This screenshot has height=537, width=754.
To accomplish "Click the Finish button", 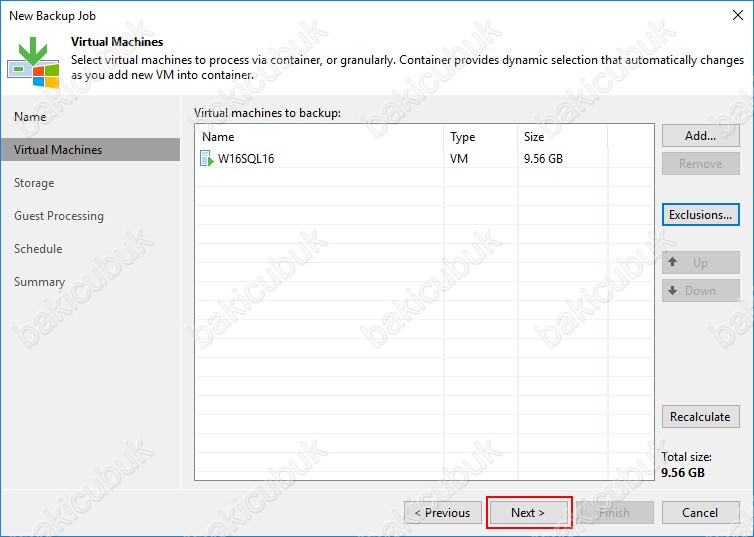I will coord(615,512).
